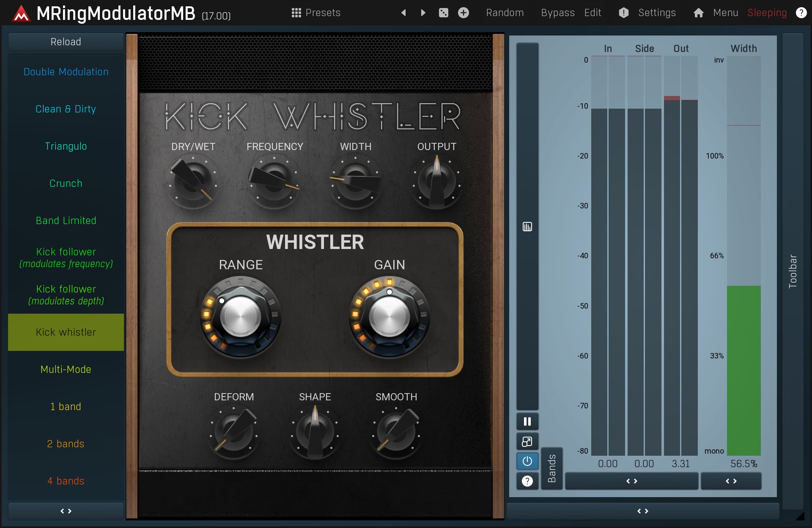
Task: Click the meter help question icon
Action: point(527,481)
